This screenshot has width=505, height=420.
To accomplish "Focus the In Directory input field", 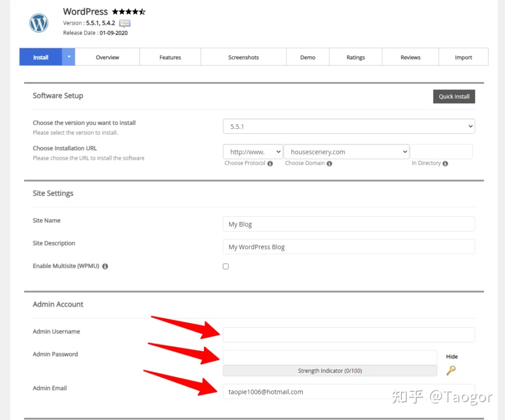I will (x=441, y=152).
